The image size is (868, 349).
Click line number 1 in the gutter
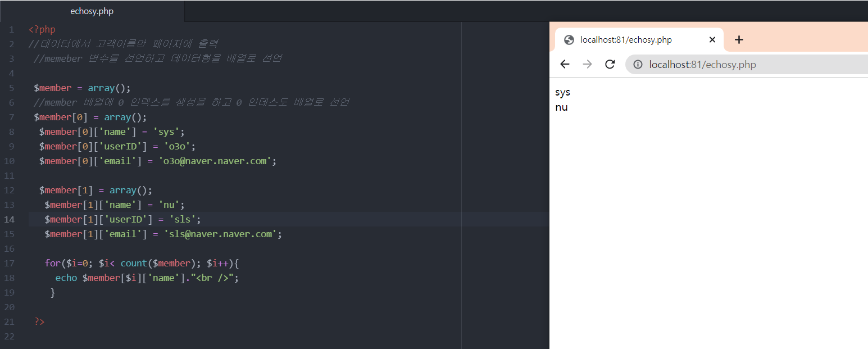pos(12,29)
